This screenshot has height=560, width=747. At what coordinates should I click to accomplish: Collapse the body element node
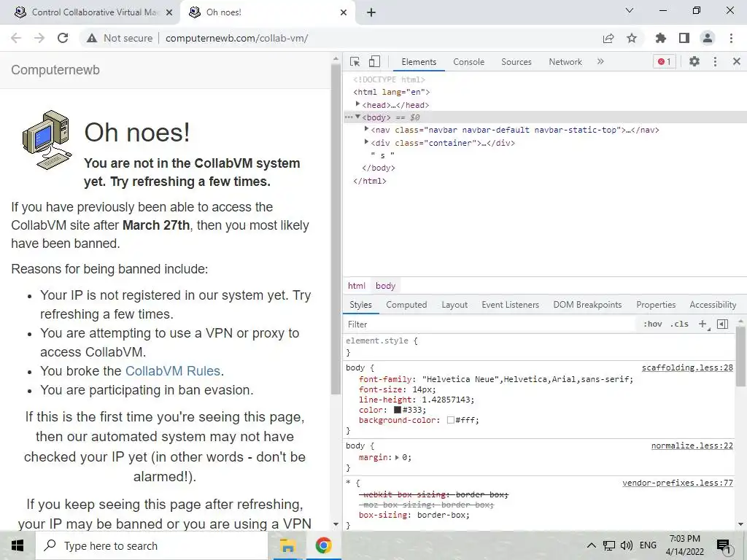[357, 117]
